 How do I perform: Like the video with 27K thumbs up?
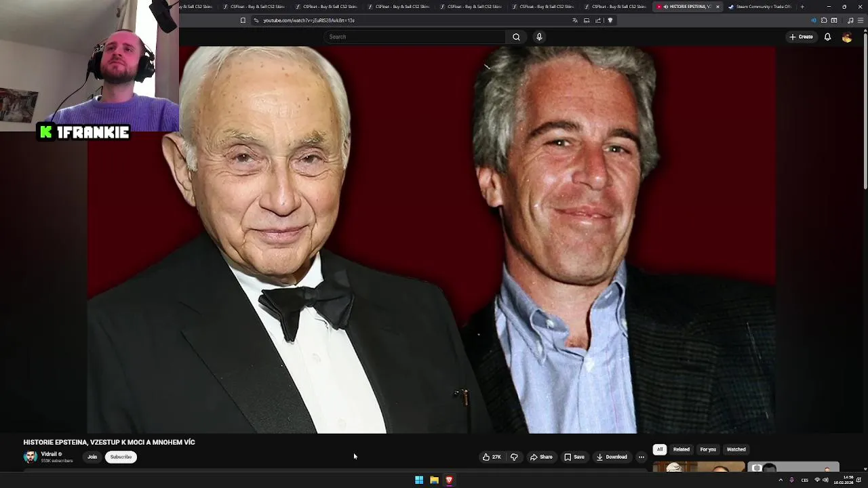[492, 457]
